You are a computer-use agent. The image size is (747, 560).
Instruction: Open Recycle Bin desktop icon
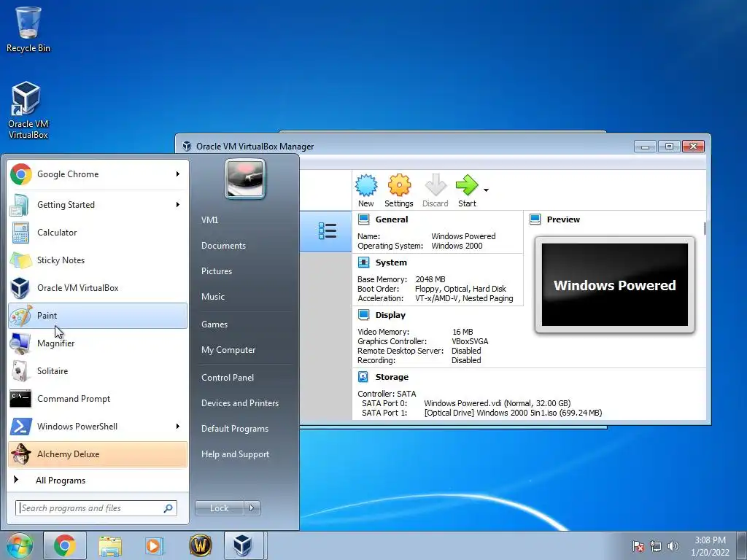pyautogui.click(x=28, y=29)
